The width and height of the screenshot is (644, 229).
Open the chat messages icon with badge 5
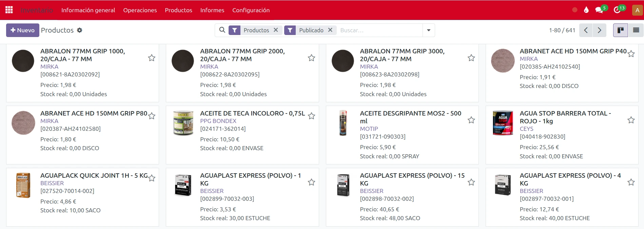(x=599, y=10)
